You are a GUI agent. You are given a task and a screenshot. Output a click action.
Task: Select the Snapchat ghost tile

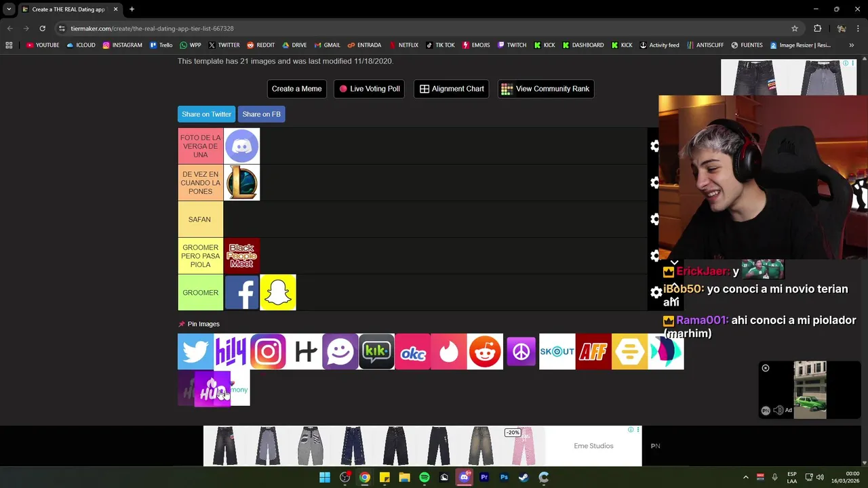click(x=278, y=292)
